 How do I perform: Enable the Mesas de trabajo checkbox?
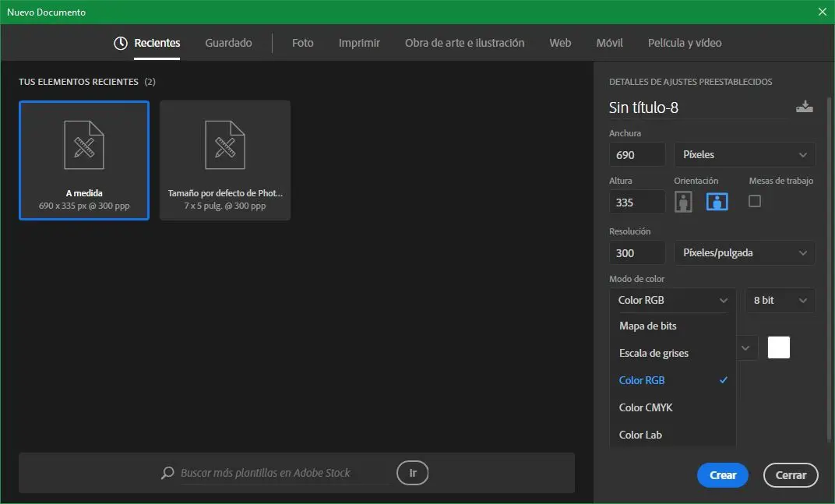point(754,201)
